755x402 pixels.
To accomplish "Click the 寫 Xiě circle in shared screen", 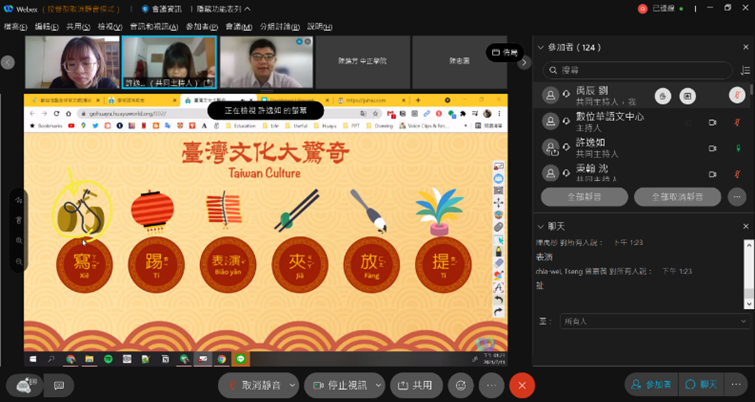I will 85,265.
